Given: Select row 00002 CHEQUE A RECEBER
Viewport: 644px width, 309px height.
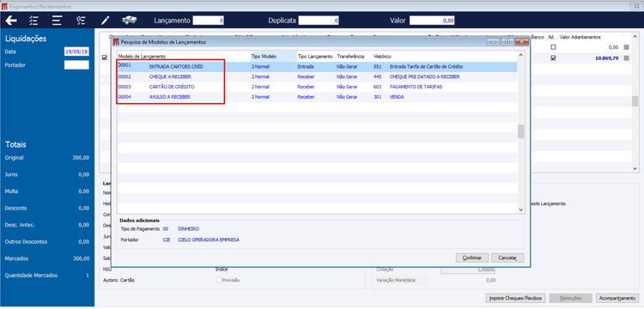Looking at the screenshot, I should tap(317, 76).
